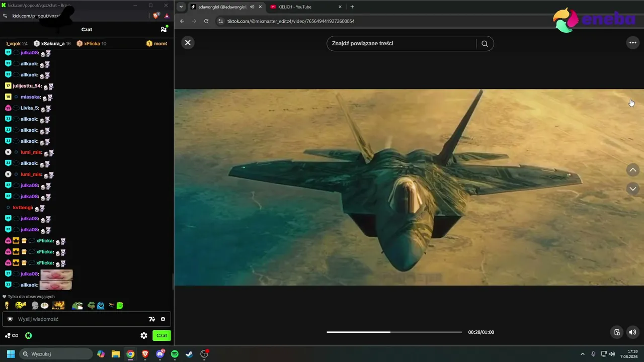Insert the fire emote

[59, 305]
